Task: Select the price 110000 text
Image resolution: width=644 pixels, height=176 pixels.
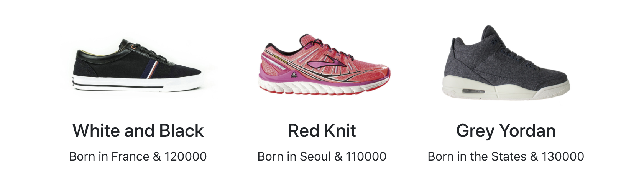Action: tap(366, 156)
